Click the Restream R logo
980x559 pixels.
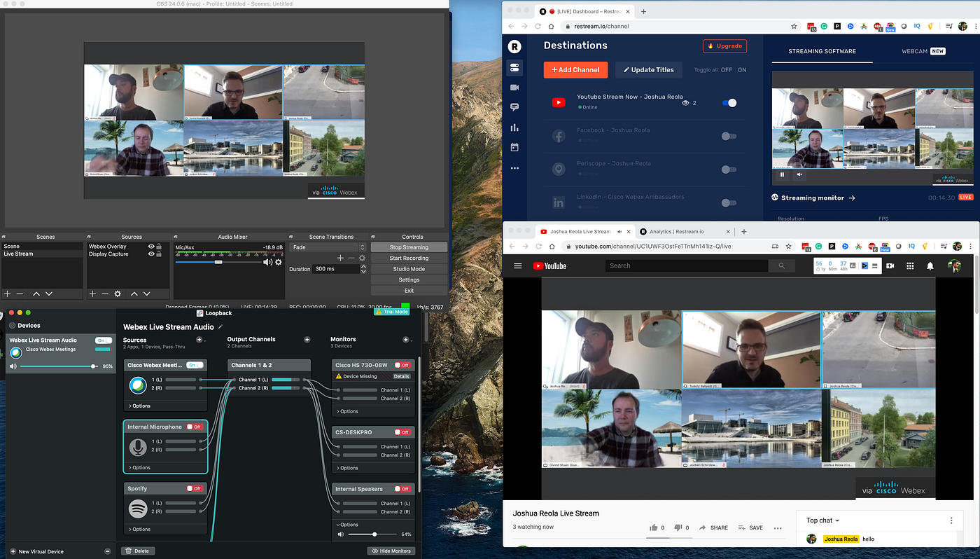pyautogui.click(x=514, y=46)
